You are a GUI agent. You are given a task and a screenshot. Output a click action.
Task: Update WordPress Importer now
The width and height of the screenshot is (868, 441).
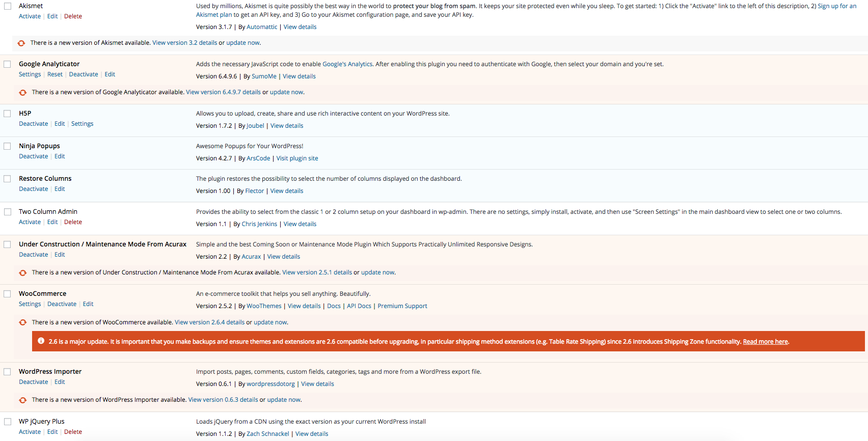pyautogui.click(x=284, y=400)
